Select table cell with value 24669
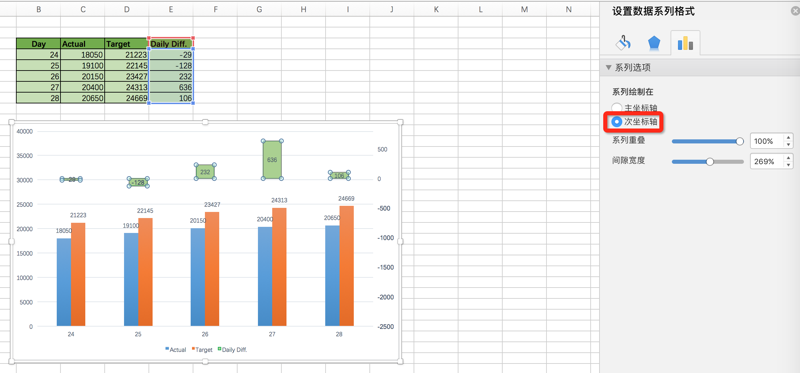This screenshot has height=373, width=800. tap(127, 98)
